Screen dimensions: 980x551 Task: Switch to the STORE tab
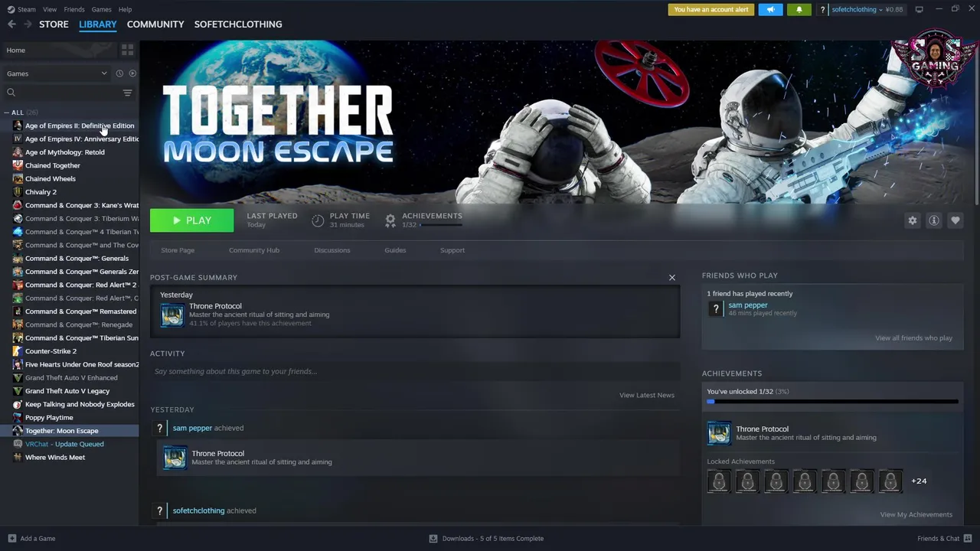tap(54, 24)
